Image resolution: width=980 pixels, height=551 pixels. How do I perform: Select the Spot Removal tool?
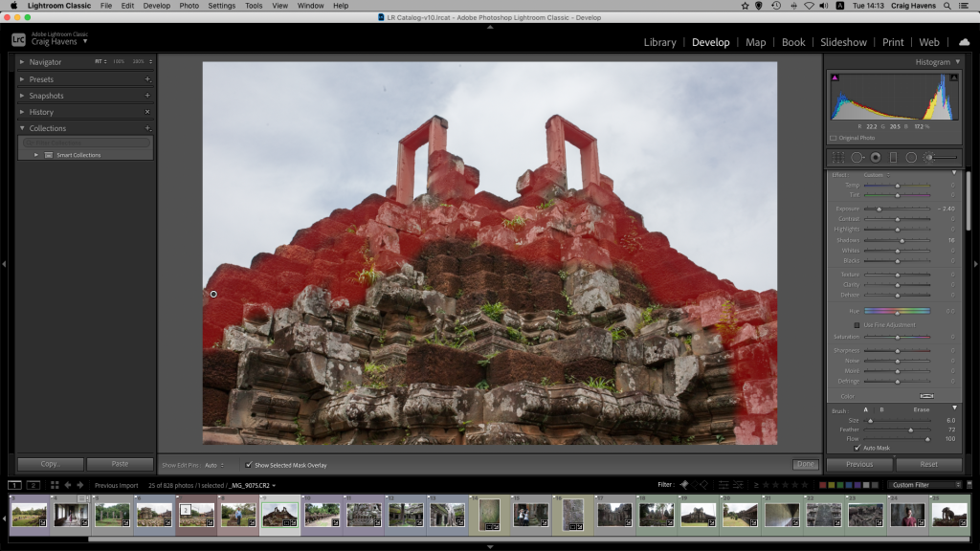[x=857, y=157]
